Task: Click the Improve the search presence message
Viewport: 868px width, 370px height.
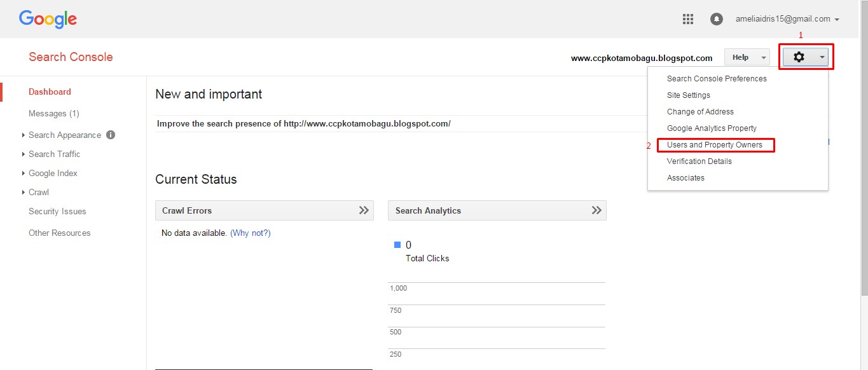Action: tap(304, 123)
